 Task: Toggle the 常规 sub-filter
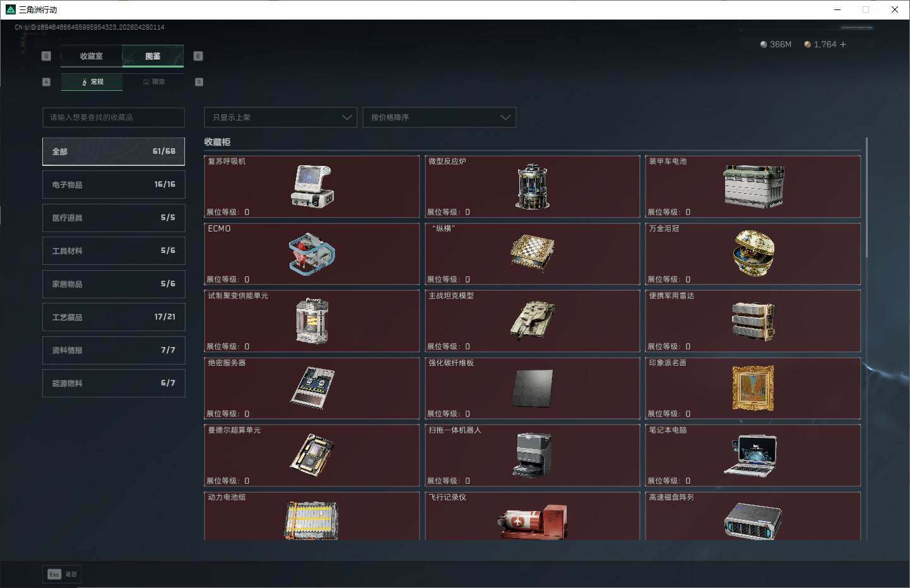pos(92,82)
